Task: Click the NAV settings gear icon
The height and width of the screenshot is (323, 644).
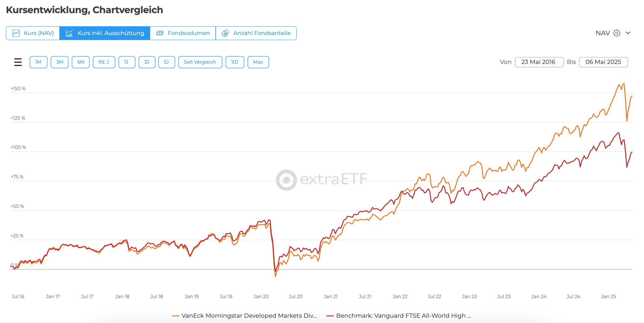Action: point(617,33)
